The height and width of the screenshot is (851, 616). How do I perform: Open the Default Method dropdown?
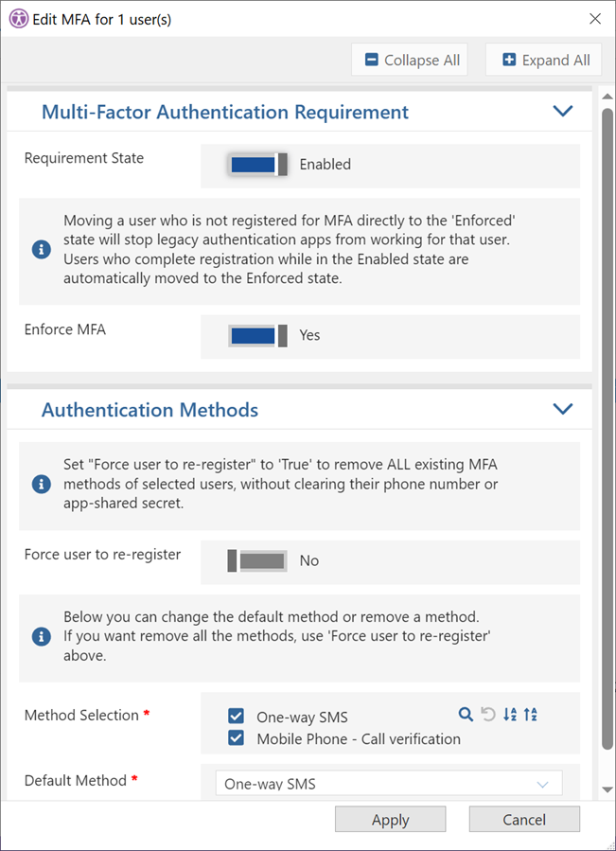point(389,784)
